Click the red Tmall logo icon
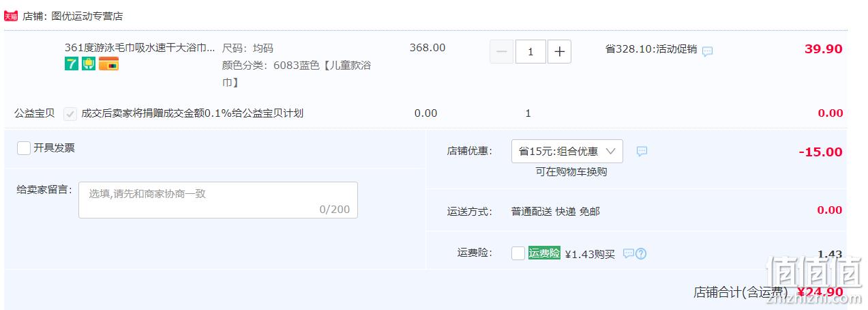This screenshot has width=868, height=310. click(x=11, y=16)
